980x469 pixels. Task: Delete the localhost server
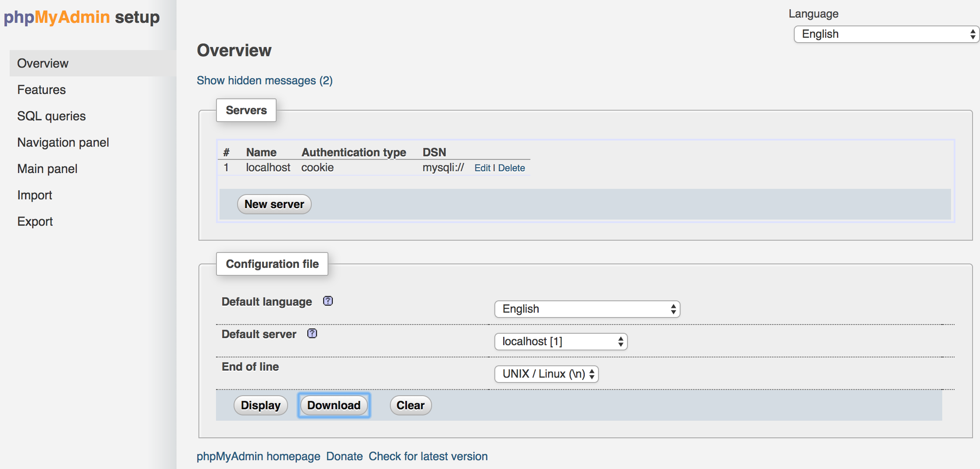[512, 168]
